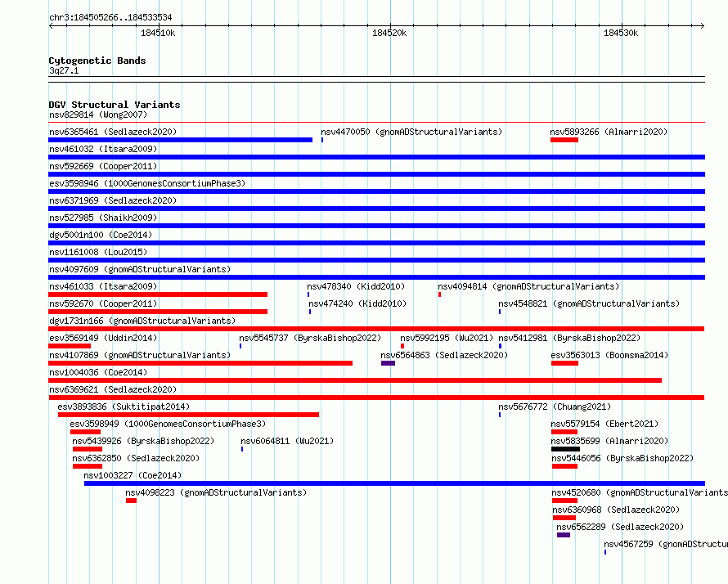Viewport: 728px width, 584px height.
Task: Click dgv5001n100 (Coe2014) label
Action: click(101, 235)
